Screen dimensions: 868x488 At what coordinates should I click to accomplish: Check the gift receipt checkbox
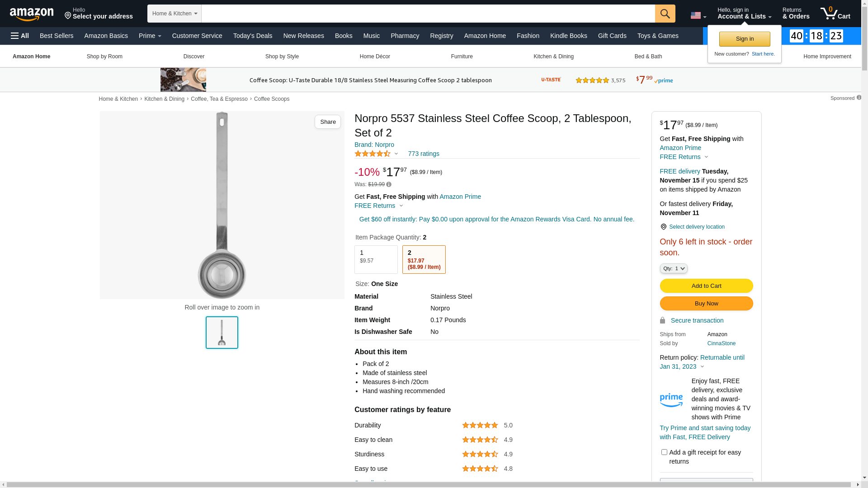point(664,452)
